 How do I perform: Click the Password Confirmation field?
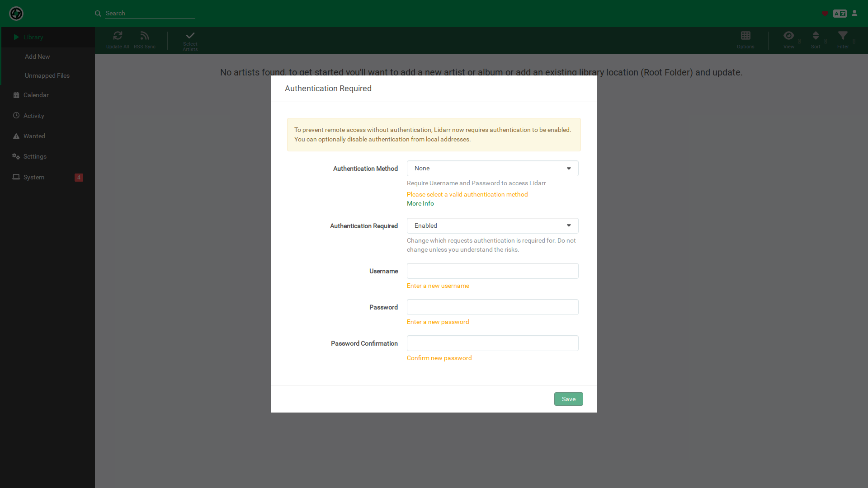click(492, 343)
